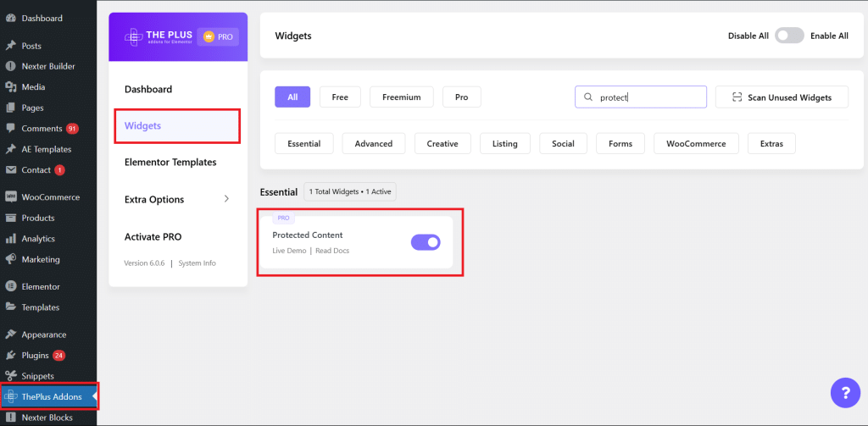Open Widgets section in The Plus panel

pyautogui.click(x=177, y=126)
